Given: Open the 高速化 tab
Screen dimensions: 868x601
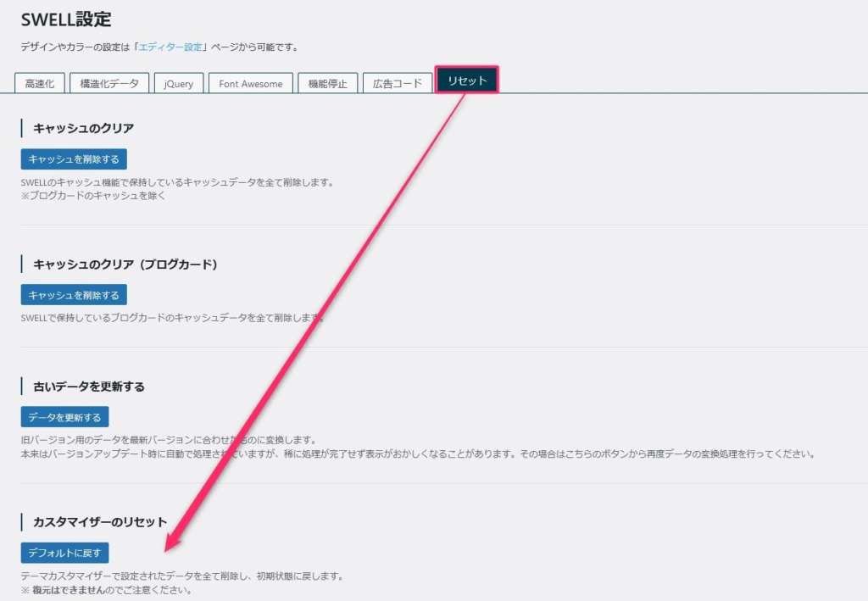Looking at the screenshot, I should (x=40, y=84).
